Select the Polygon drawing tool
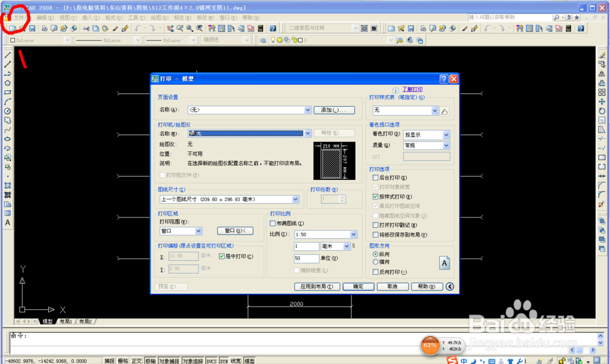 [x=7, y=83]
